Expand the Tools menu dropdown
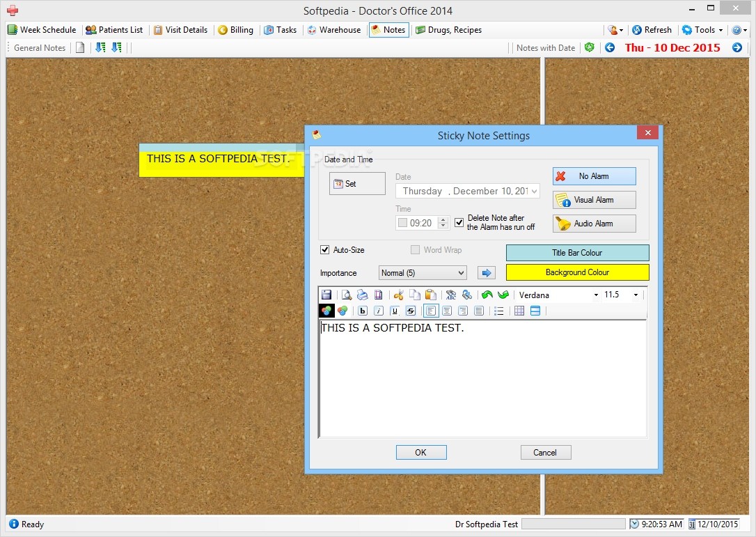Viewport: 756px width, 537px height. tap(720, 30)
